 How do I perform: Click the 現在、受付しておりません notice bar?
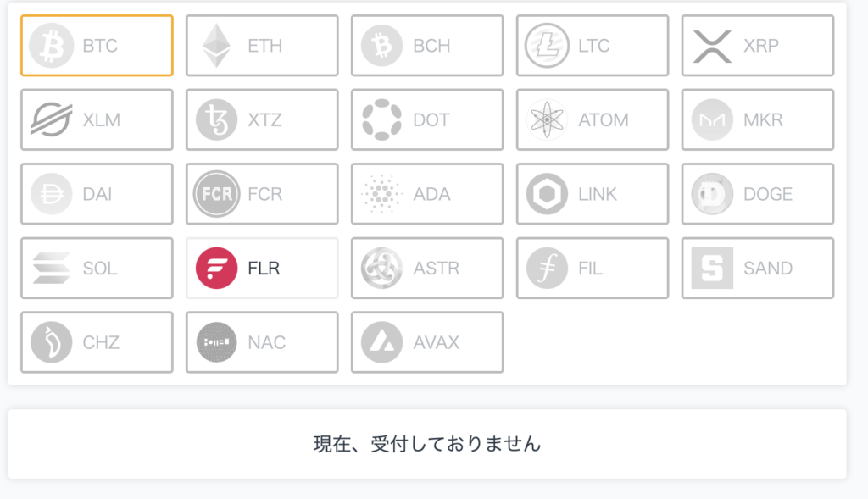click(427, 444)
